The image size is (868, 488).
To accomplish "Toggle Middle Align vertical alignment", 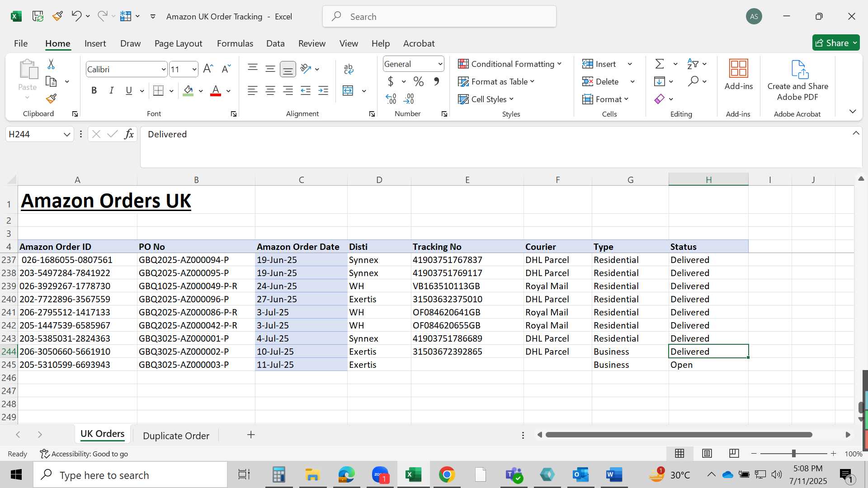I will point(270,69).
